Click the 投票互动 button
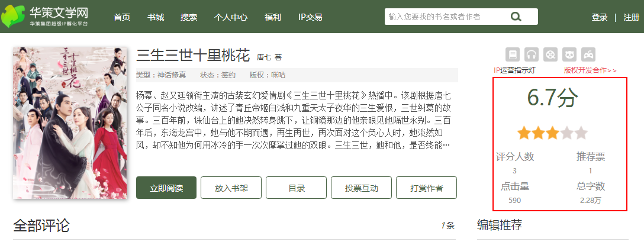 point(361,188)
